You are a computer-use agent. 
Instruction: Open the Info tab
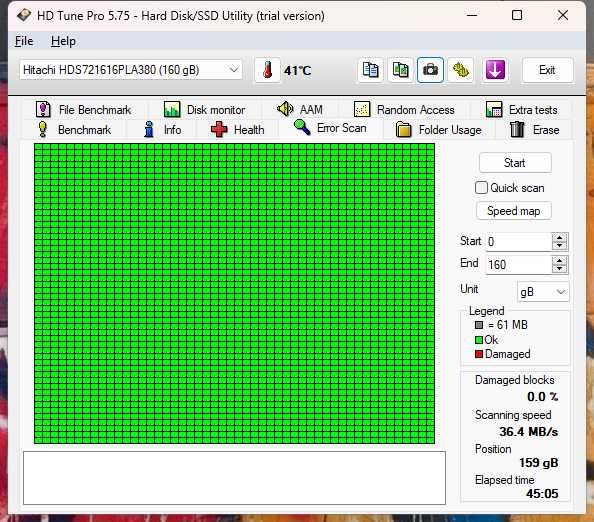click(x=162, y=130)
